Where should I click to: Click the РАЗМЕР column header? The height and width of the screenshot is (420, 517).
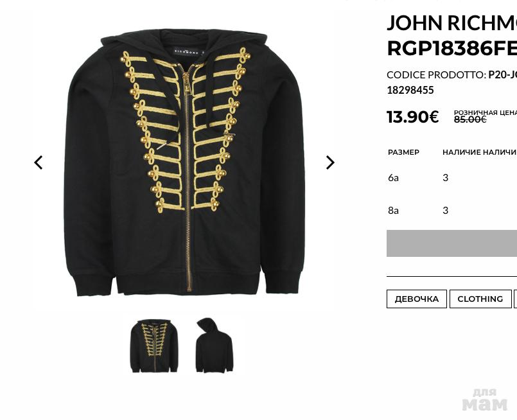[x=403, y=152]
